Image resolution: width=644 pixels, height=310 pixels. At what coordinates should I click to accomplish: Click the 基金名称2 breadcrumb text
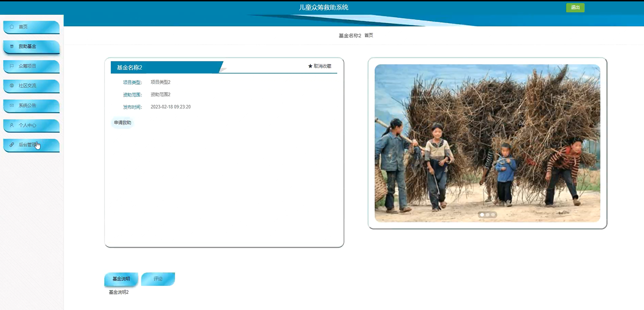(x=350, y=36)
